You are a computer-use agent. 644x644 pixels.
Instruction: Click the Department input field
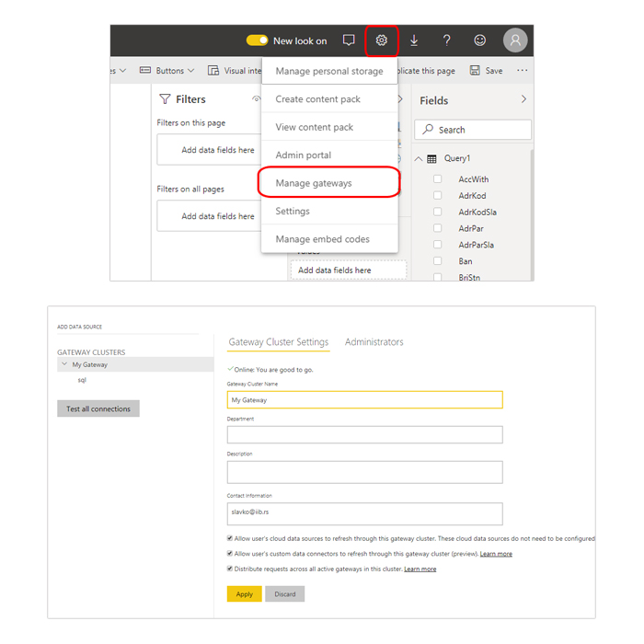[x=364, y=434]
